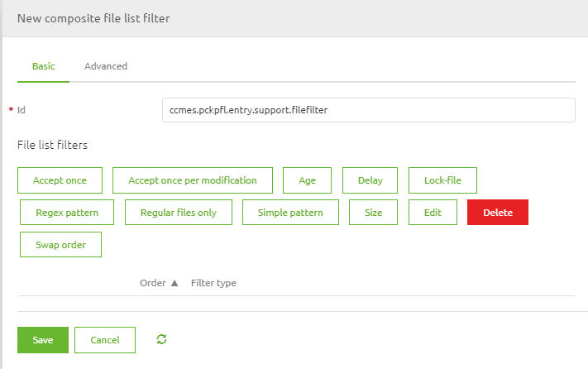Add Accept once per modification filter
The image size is (588, 369).
click(x=193, y=180)
